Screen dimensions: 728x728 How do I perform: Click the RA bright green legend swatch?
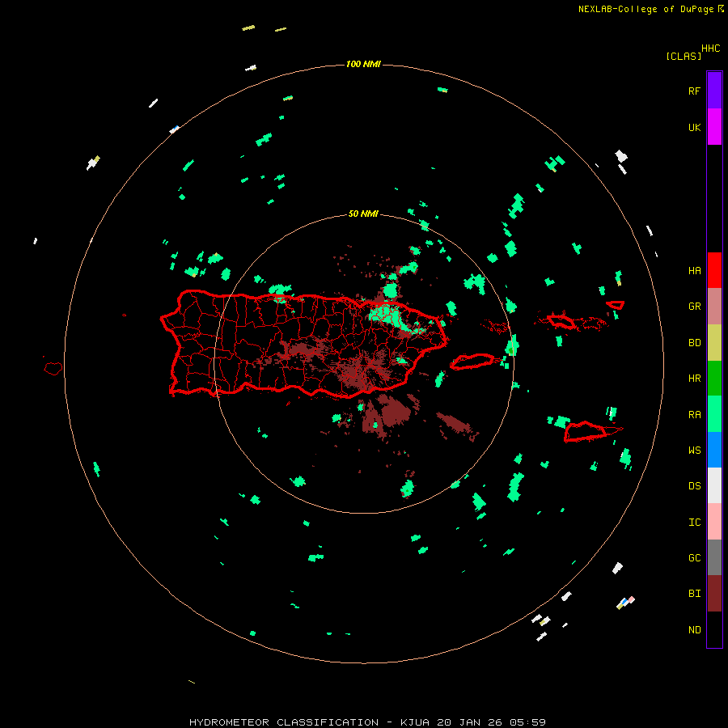[714, 414]
